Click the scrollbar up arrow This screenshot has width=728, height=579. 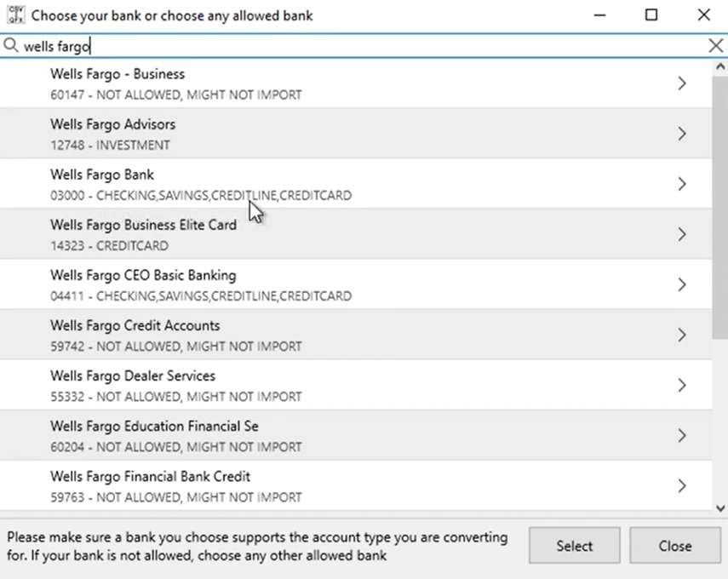point(720,66)
